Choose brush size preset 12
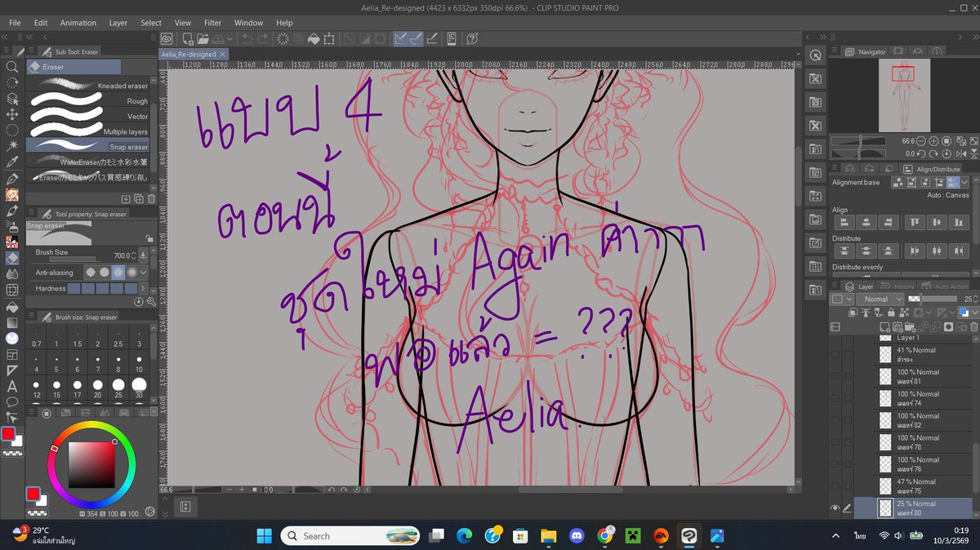This screenshot has width=980, height=550. click(x=37, y=388)
